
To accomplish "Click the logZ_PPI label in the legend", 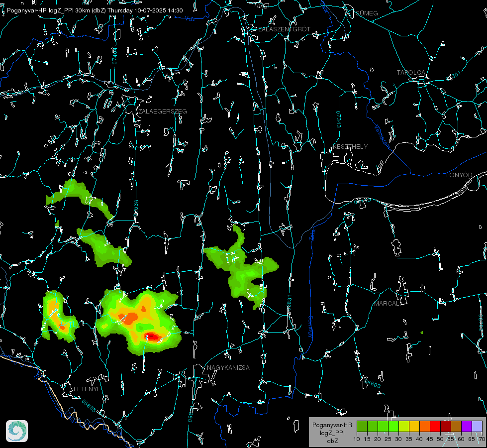I will [x=332, y=433].
